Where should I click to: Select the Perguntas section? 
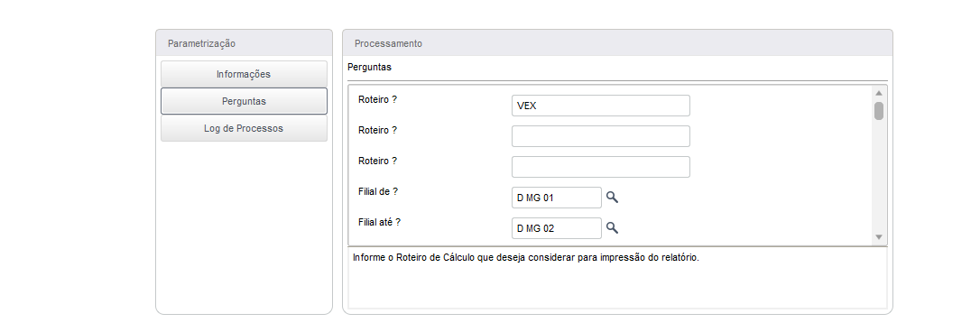coord(244,101)
